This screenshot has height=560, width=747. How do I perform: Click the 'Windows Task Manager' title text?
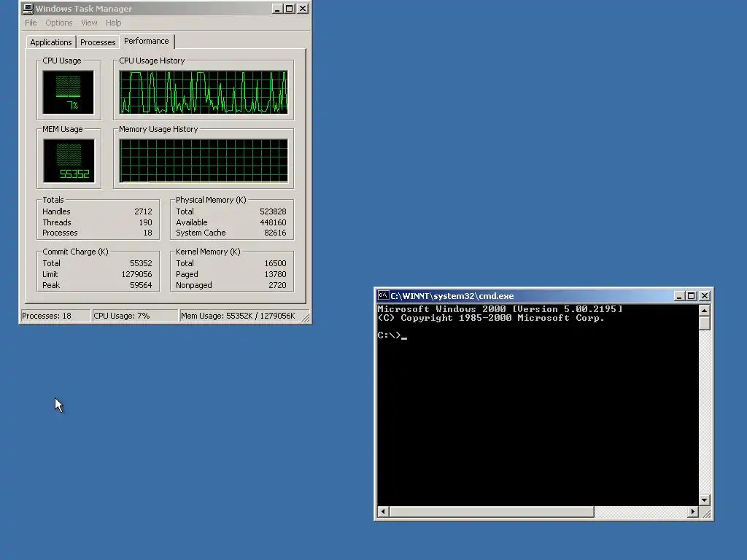[84, 9]
